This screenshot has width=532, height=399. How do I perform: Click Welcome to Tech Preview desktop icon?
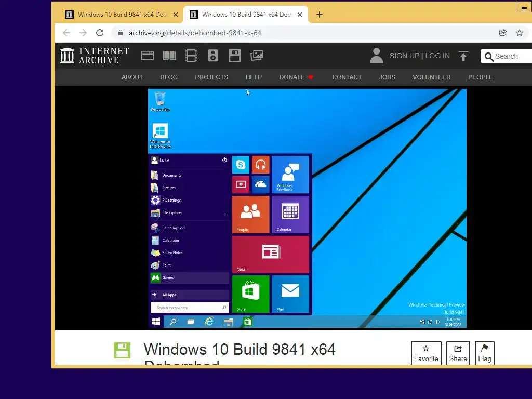pyautogui.click(x=160, y=136)
